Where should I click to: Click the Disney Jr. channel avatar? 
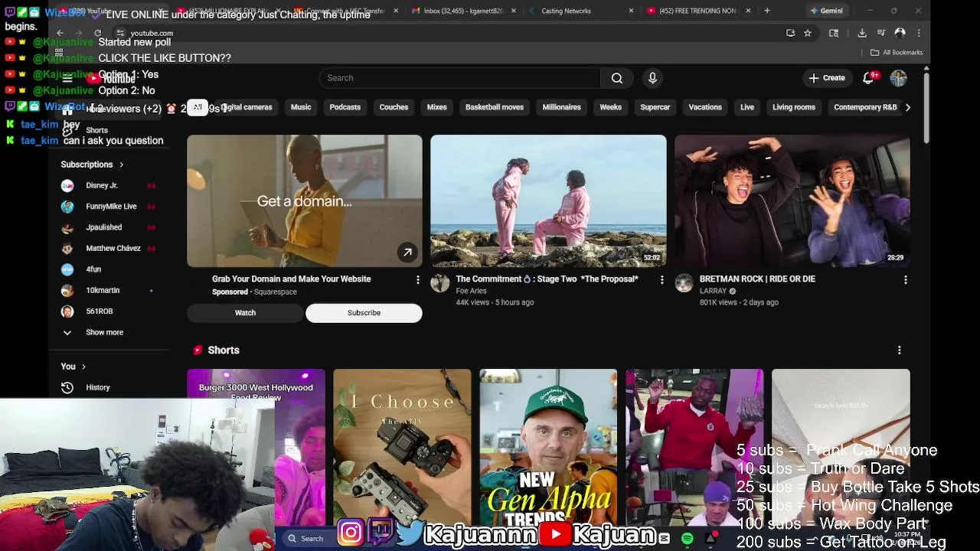pos(67,185)
